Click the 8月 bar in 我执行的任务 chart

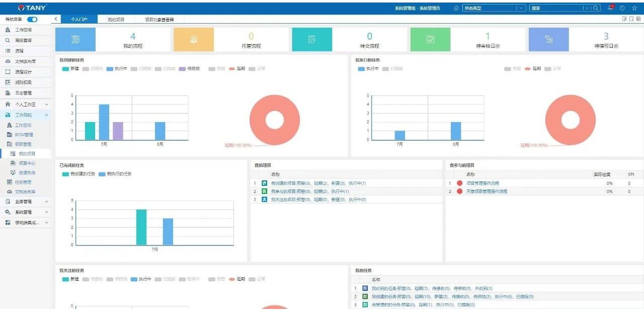click(x=455, y=131)
